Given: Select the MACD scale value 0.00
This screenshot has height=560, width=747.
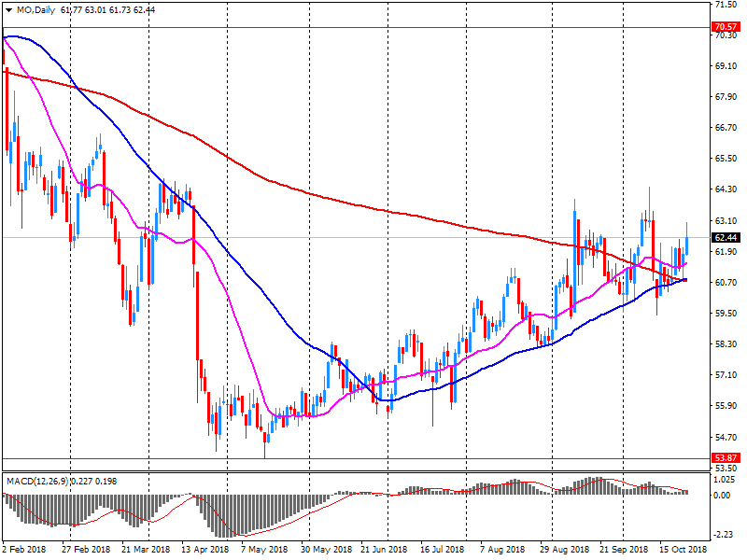Looking at the screenshot, I should (723, 496).
